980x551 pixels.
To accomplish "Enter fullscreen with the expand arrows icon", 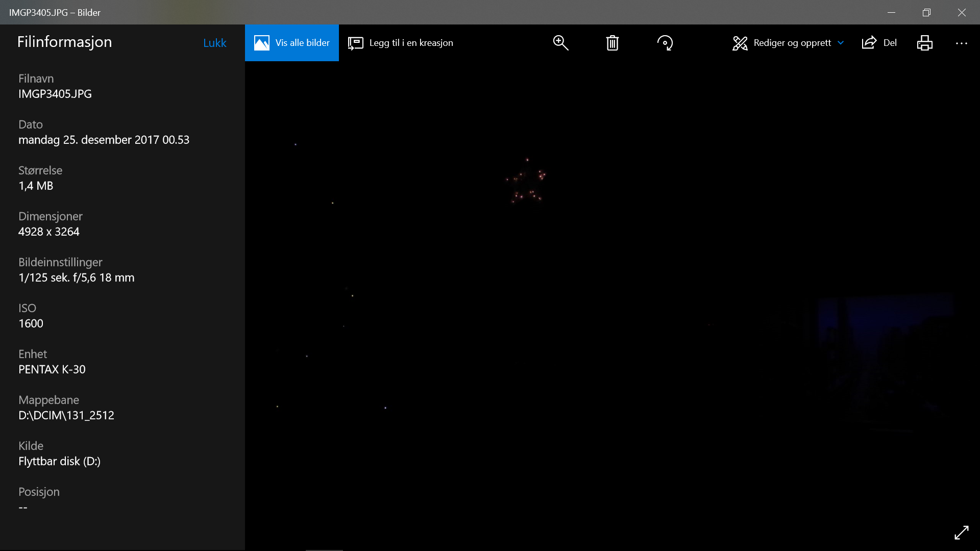I will click(962, 533).
